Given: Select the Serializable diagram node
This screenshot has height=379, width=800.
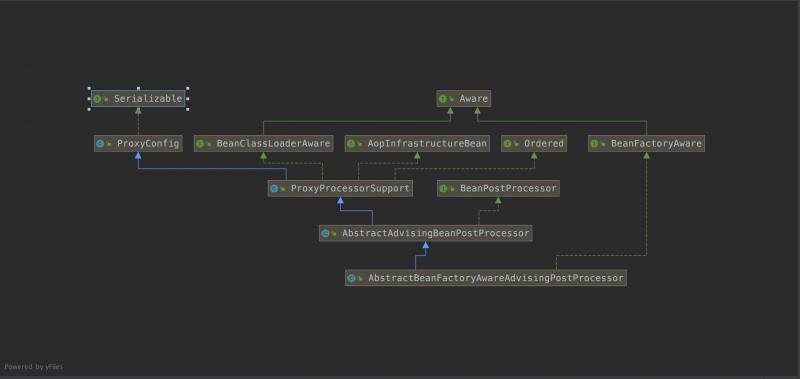Looking at the screenshot, I should (138, 98).
